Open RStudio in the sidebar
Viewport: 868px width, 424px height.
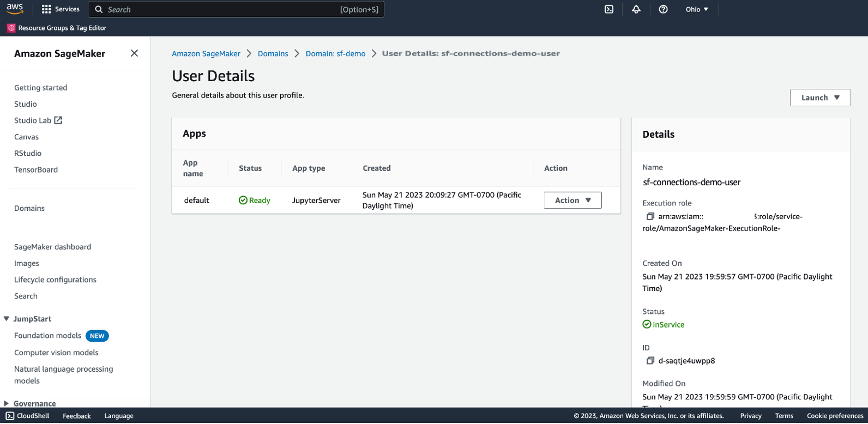point(28,153)
